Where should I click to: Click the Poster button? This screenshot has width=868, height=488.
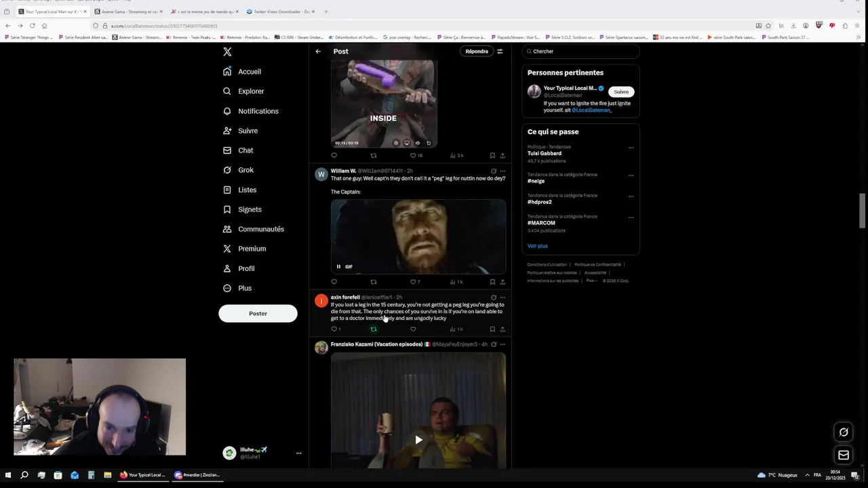[258, 313]
